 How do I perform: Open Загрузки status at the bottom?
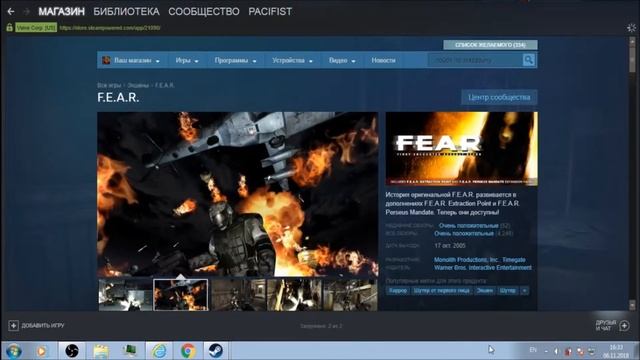[x=321, y=326]
